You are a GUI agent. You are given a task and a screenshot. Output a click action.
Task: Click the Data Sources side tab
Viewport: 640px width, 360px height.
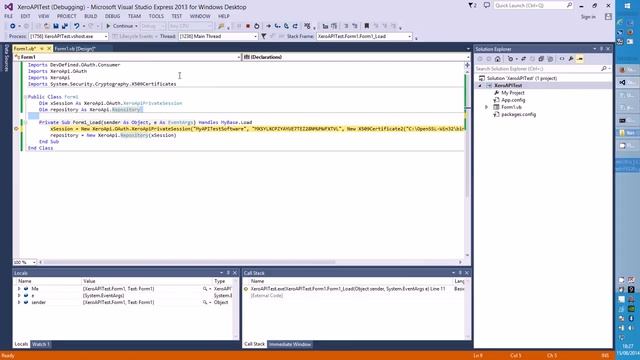point(6,58)
